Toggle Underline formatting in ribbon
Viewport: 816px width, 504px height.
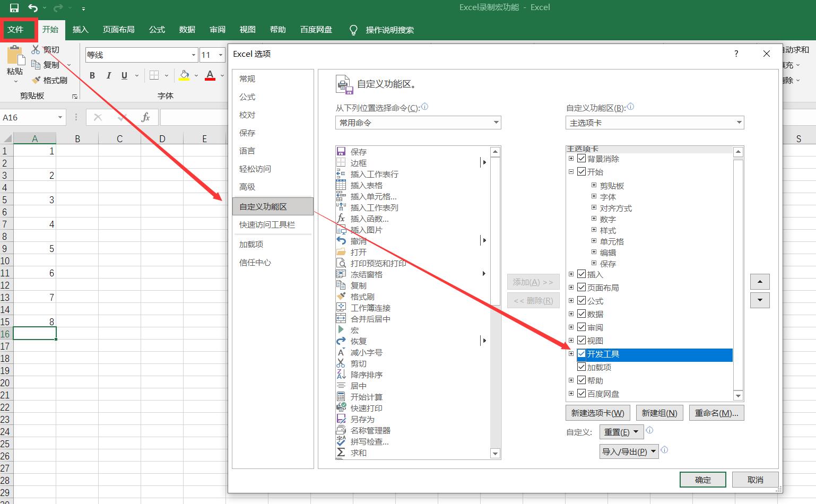(124, 75)
